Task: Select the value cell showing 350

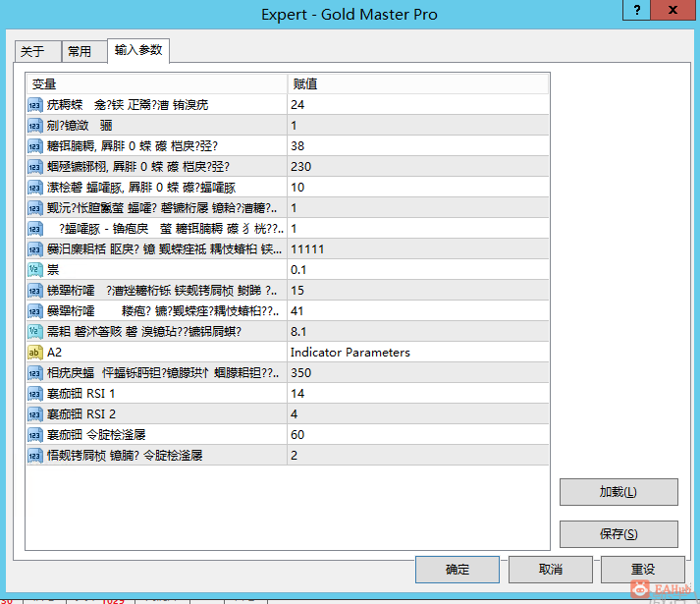Action: (x=418, y=373)
